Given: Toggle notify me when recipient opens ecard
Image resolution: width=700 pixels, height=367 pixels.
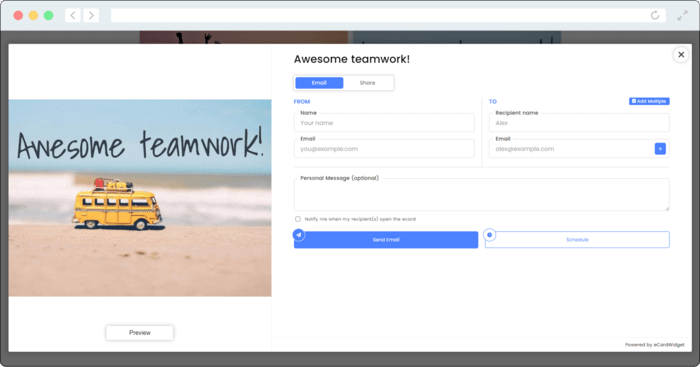Looking at the screenshot, I should coord(298,219).
